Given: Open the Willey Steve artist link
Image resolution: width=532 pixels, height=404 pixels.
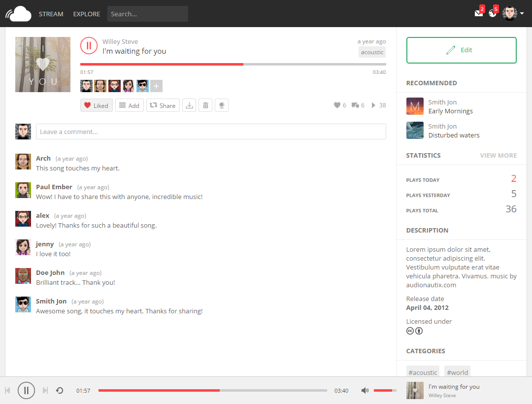Looking at the screenshot, I should coord(120,41).
